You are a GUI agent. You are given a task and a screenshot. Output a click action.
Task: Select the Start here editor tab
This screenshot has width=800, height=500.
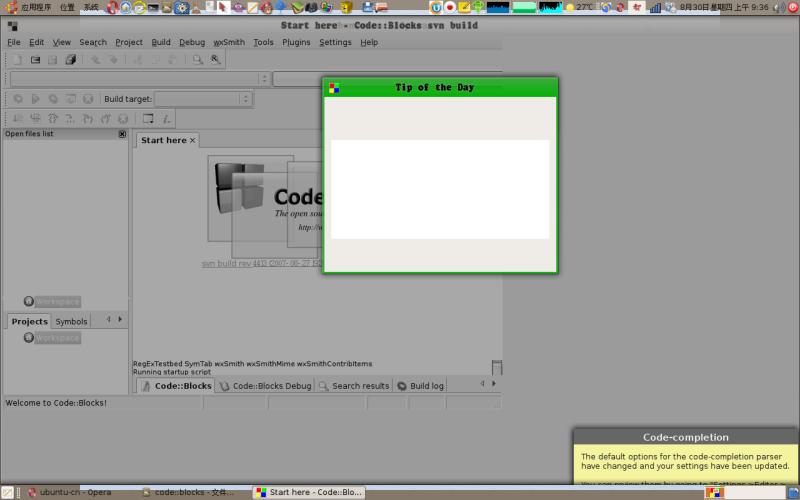click(164, 140)
